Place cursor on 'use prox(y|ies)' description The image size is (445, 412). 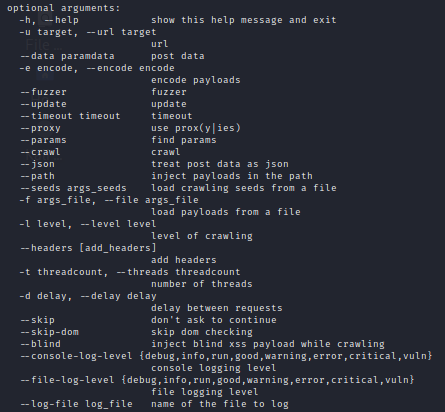click(196, 128)
